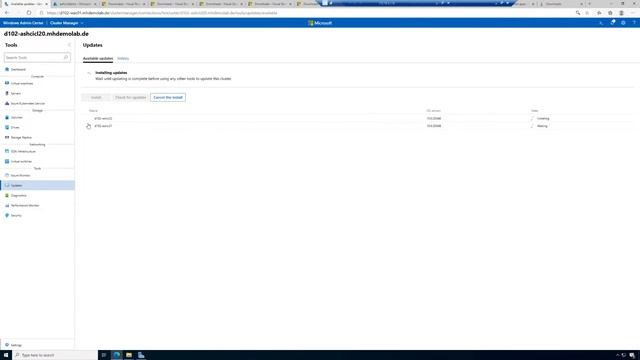Open Edge browser on taskbar

point(117,355)
